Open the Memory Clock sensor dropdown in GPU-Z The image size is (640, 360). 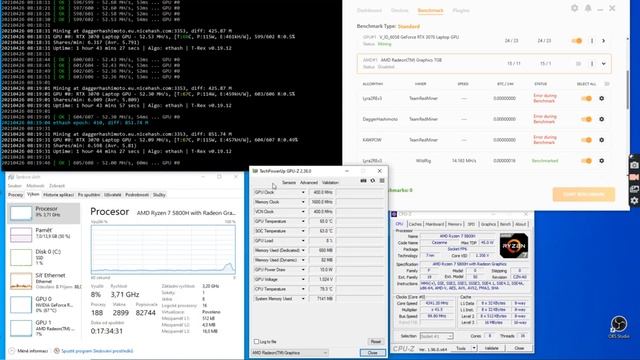[x=303, y=202]
